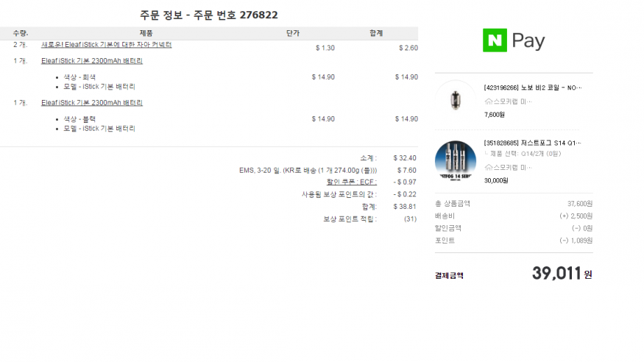Open the Justfog 14 Series product image

pyautogui.click(x=455, y=162)
